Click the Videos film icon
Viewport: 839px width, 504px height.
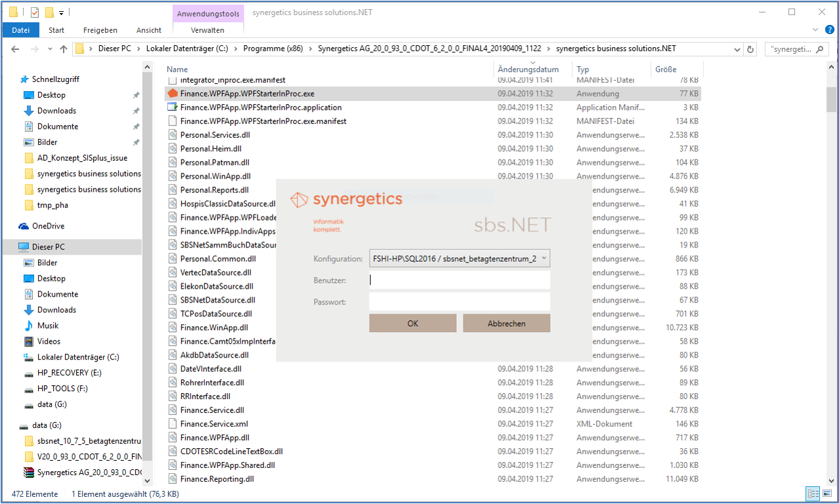[29, 341]
